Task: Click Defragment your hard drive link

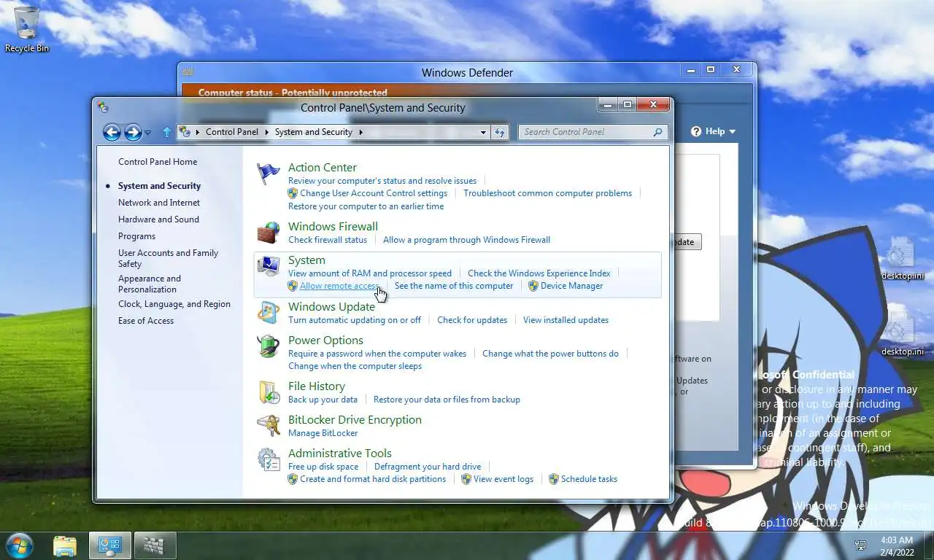Action: (428, 467)
